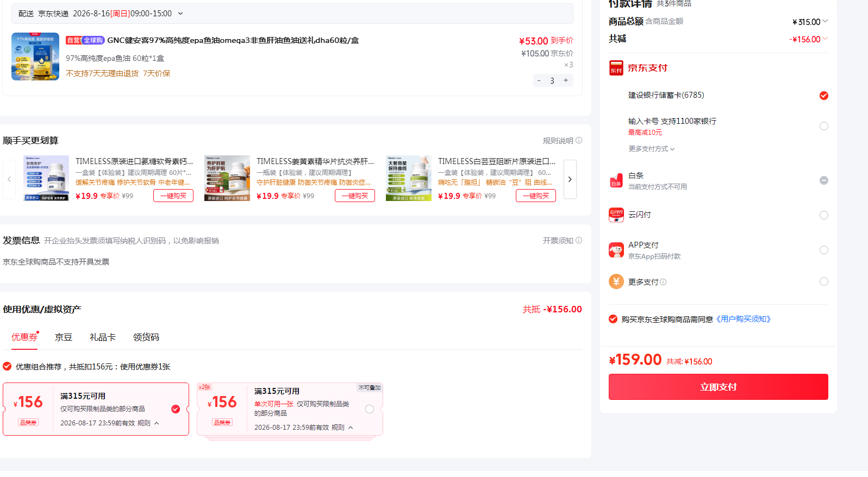
Task: Select the 输入卡号 bank card radio option
Action: pyautogui.click(x=824, y=126)
